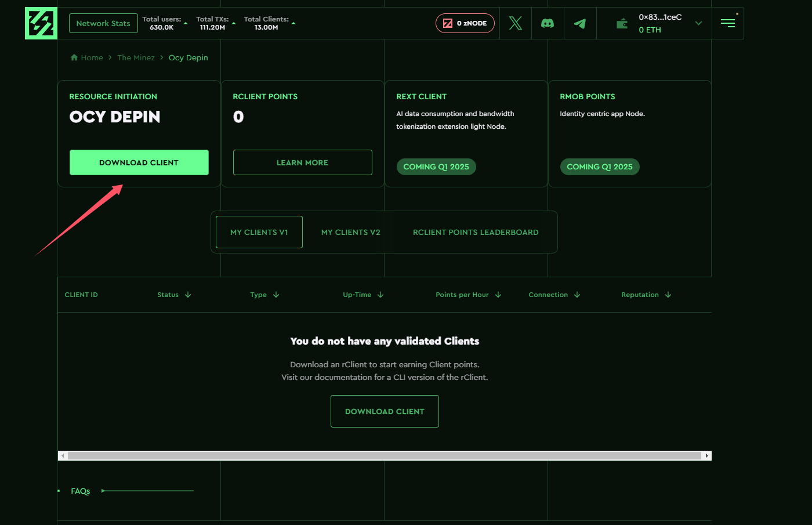
Task: Click the zNODE badge icon
Action: 448,23
